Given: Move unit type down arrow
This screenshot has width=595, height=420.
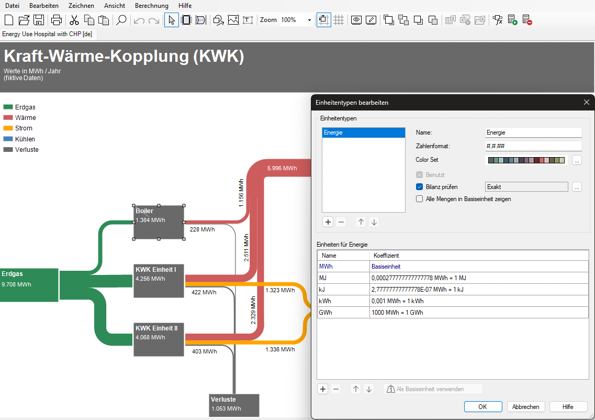Looking at the screenshot, I should [x=374, y=222].
